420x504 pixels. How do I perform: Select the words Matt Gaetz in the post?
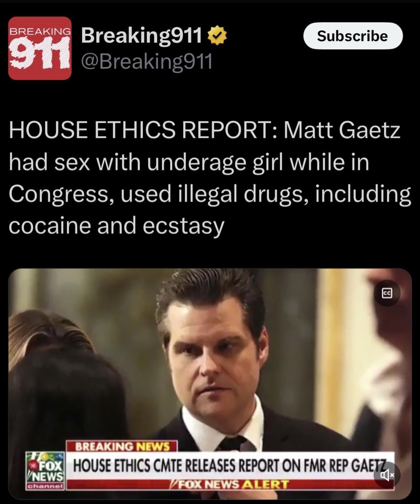pyautogui.click(x=342, y=130)
